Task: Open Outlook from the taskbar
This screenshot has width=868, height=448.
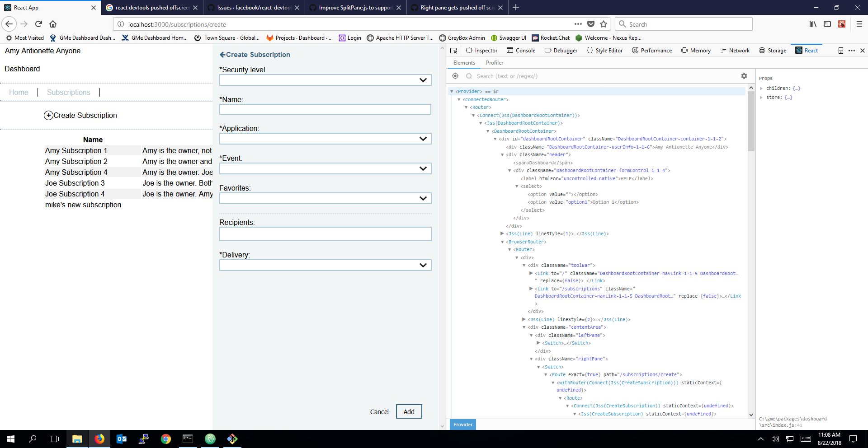Action: pos(121,439)
